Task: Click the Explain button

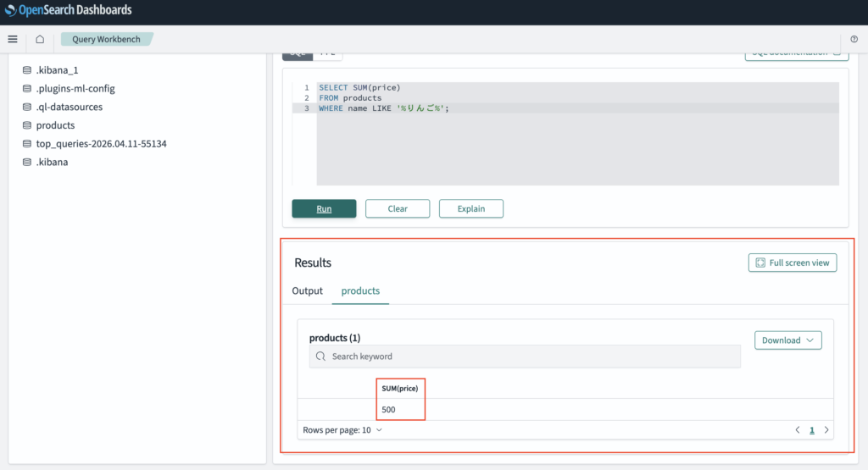Action: tap(470, 209)
